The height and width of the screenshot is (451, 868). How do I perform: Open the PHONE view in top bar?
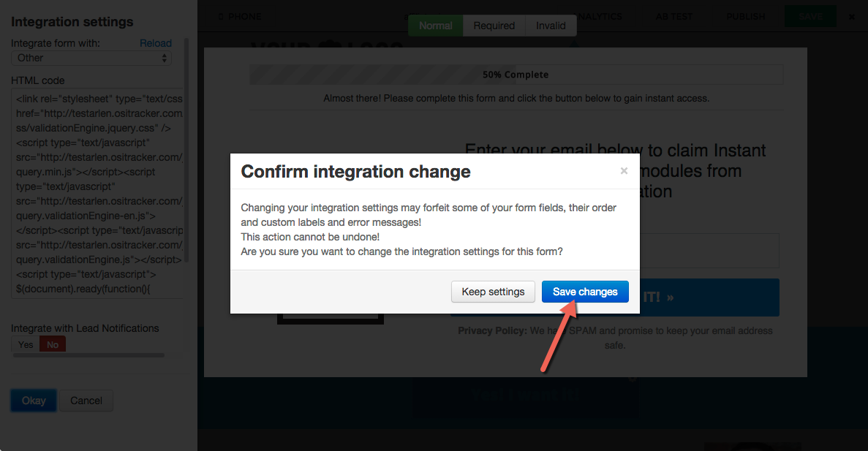point(239,17)
